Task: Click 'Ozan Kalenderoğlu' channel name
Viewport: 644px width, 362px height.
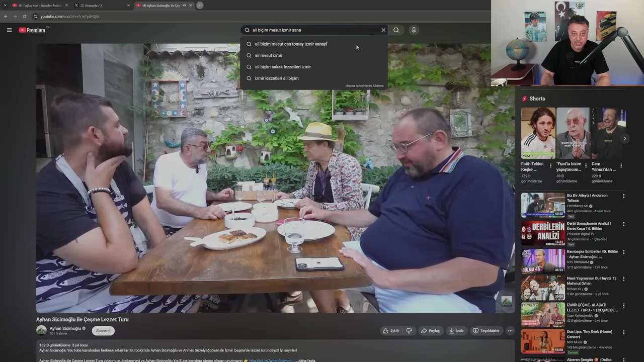Action: (580, 315)
